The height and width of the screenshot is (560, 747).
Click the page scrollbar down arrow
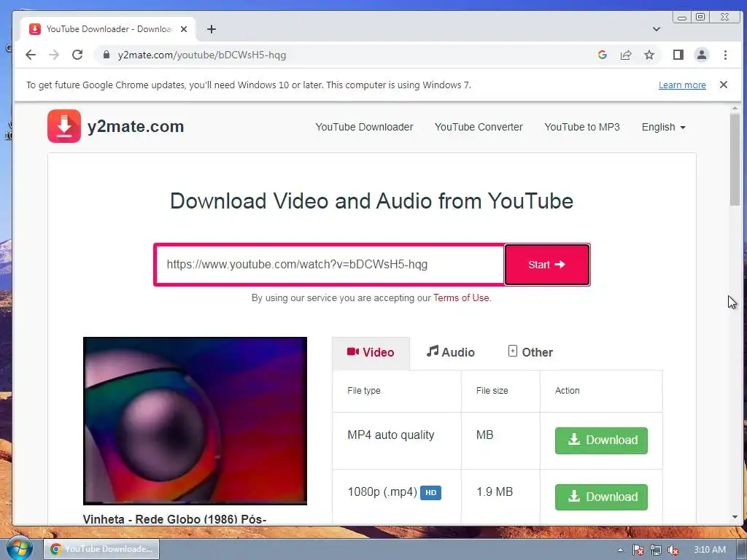(x=735, y=517)
